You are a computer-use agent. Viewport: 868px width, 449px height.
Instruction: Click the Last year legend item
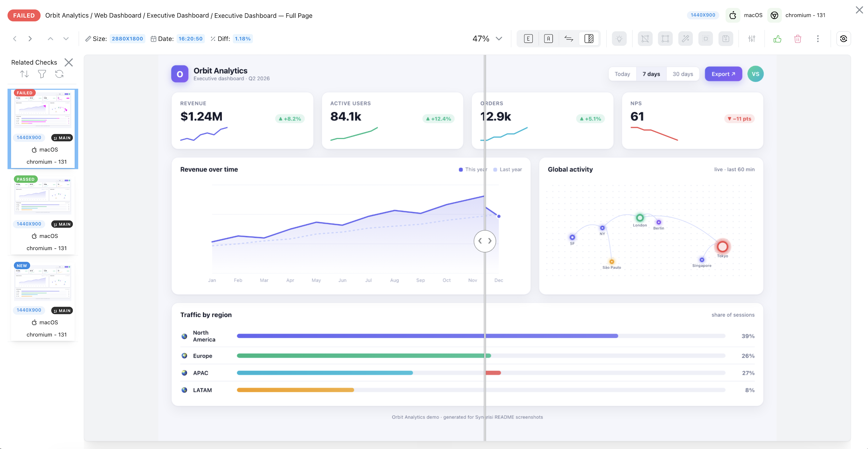pyautogui.click(x=507, y=169)
